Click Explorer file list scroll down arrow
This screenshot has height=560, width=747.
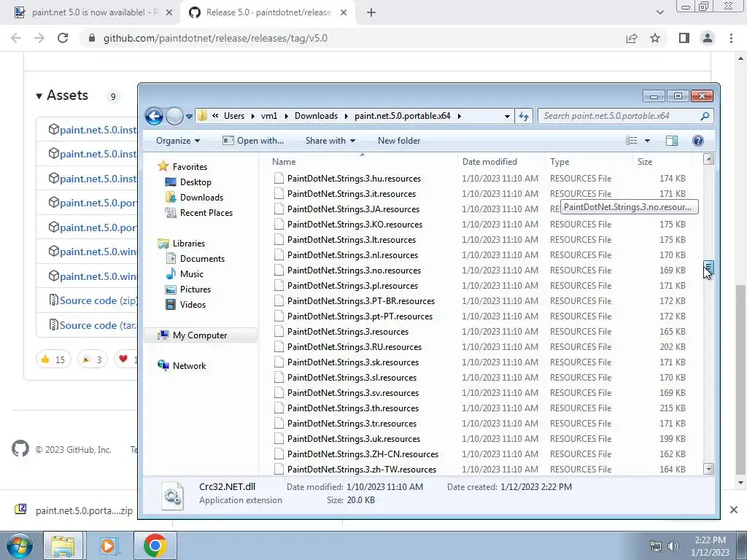pos(708,469)
